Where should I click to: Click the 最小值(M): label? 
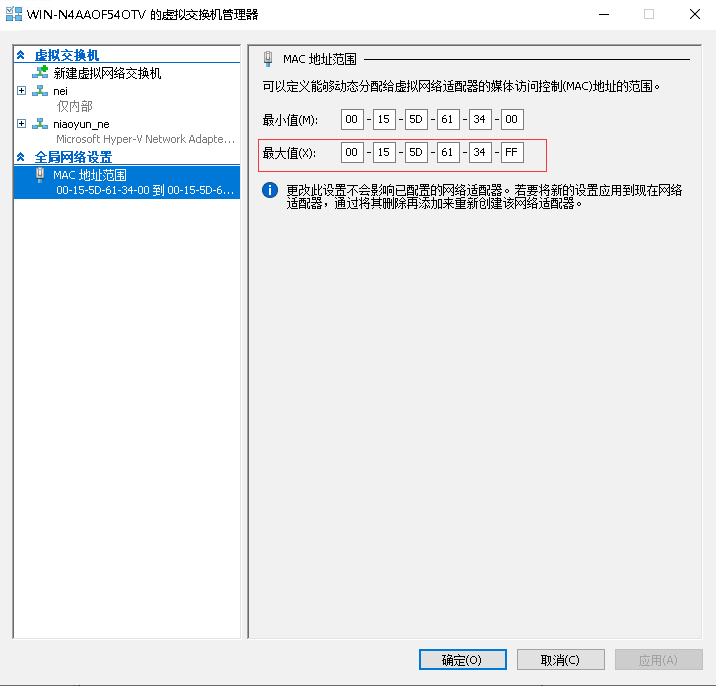(x=290, y=120)
